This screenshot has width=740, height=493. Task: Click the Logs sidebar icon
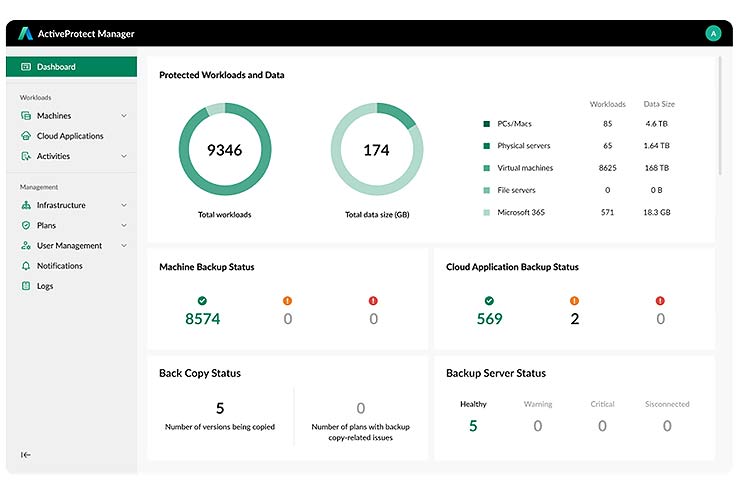point(26,286)
